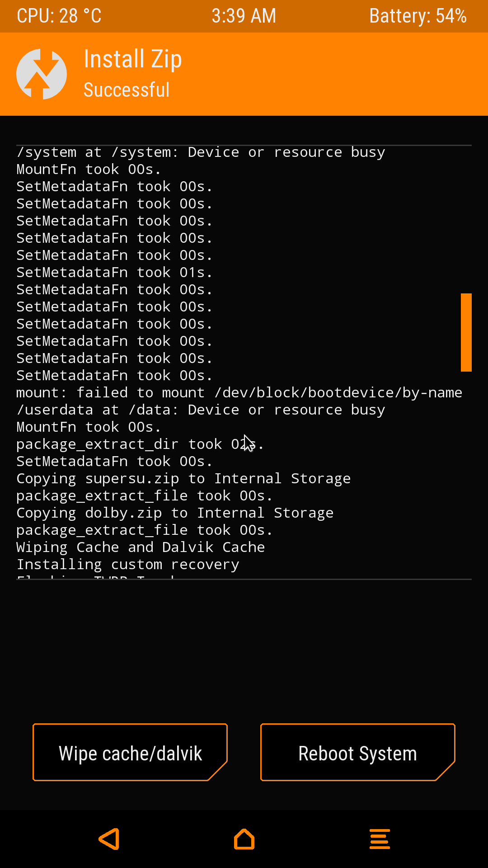488x868 pixels.
Task: Click the 'Copying supersu.zip to Internal Storage' line
Action: pyautogui.click(x=183, y=479)
